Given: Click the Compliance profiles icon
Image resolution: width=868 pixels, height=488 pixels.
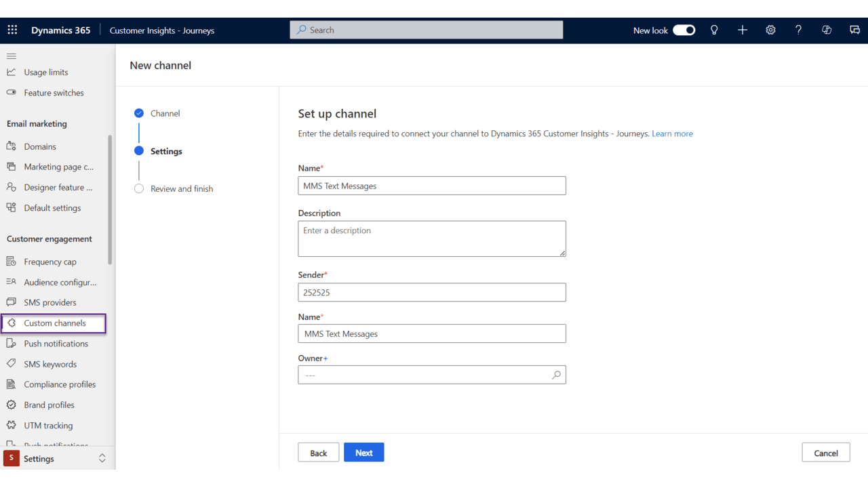Looking at the screenshot, I should coord(12,384).
